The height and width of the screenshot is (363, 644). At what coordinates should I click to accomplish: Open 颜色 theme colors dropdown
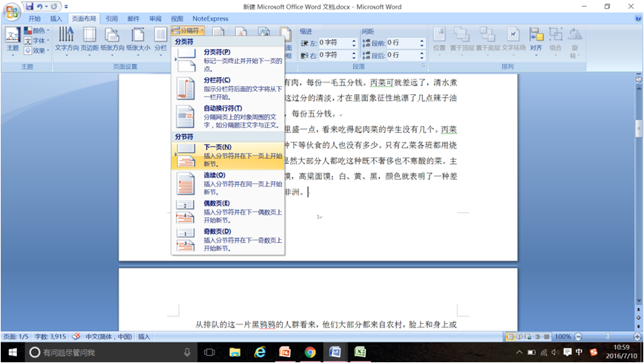tap(36, 30)
